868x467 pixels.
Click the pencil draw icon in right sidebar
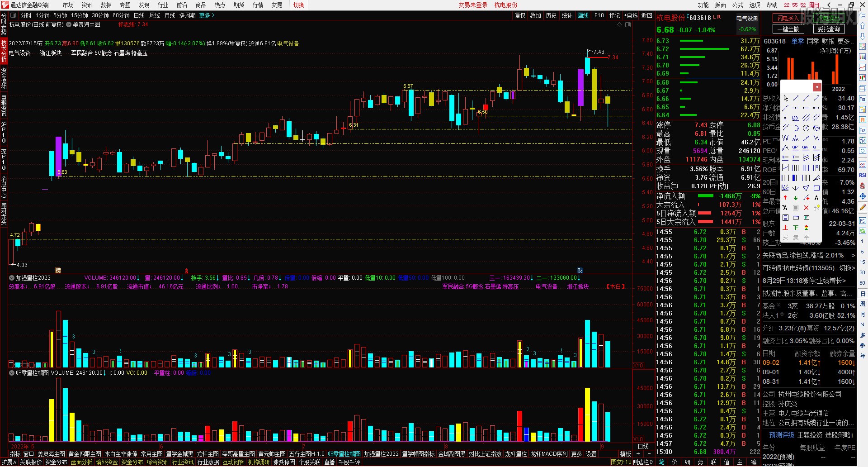click(x=863, y=207)
